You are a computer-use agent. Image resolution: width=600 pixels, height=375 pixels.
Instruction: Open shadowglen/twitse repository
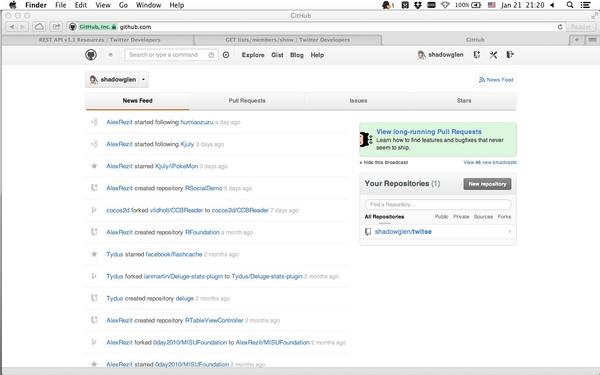click(x=403, y=232)
